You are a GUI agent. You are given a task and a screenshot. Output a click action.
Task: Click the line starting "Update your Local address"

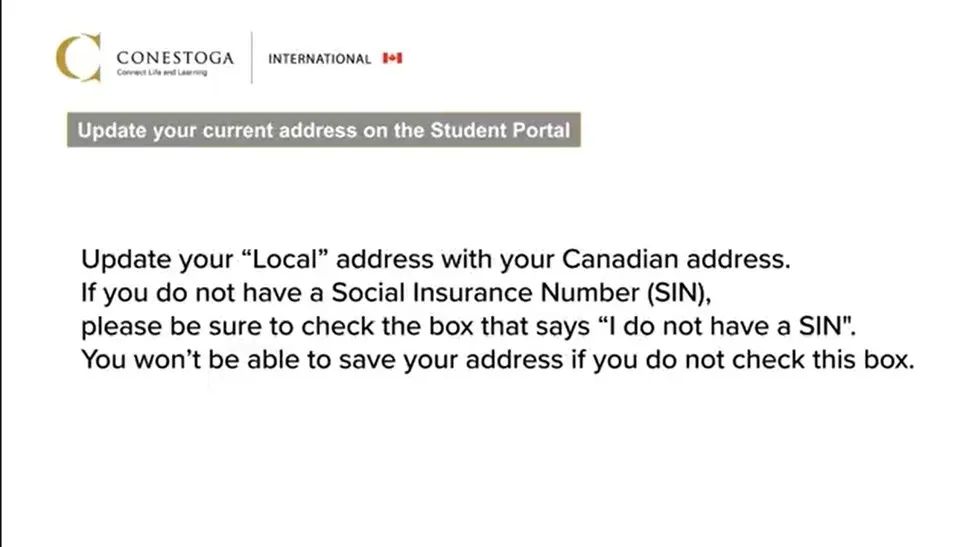[x=435, y=260]
